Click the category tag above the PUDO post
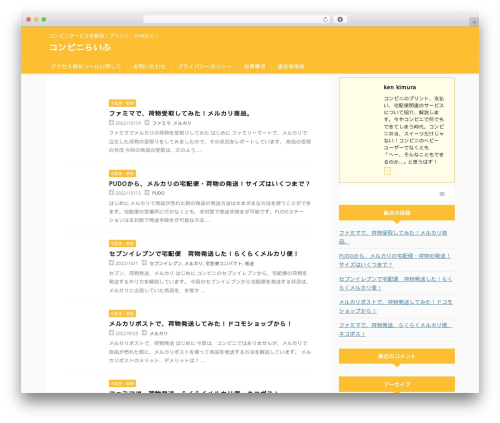 click(122, 173)
